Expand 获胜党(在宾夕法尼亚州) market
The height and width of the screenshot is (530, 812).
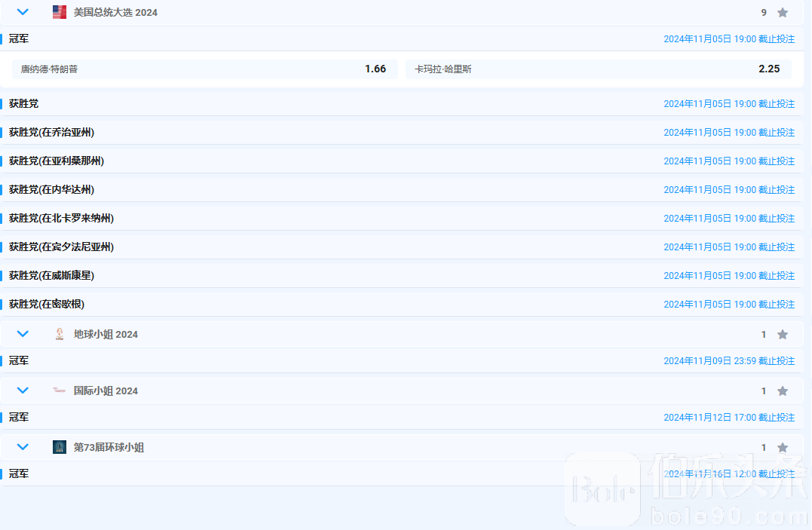(402, 247)
